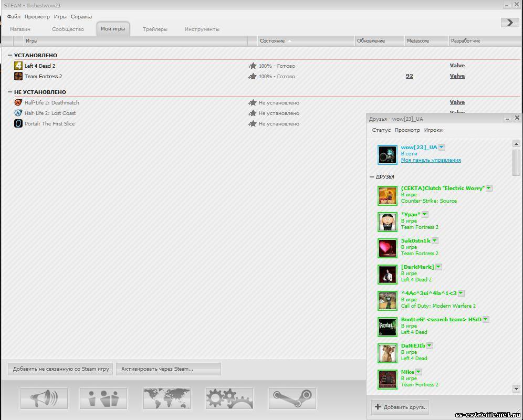Viewport: 523px width, 420px height.
Task: Sort by Metascore column header
Action: (x=426, y=41)
